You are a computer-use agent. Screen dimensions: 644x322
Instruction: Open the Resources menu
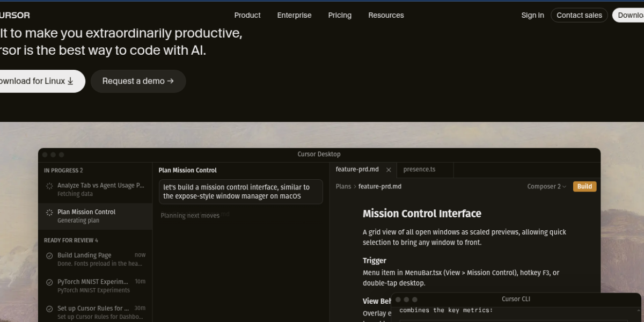[x=386, y=15]
